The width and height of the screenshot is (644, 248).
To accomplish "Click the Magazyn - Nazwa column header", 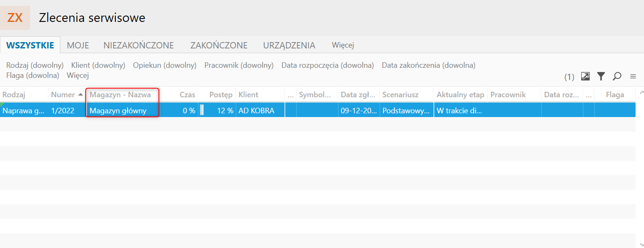I will click(120, 95).
